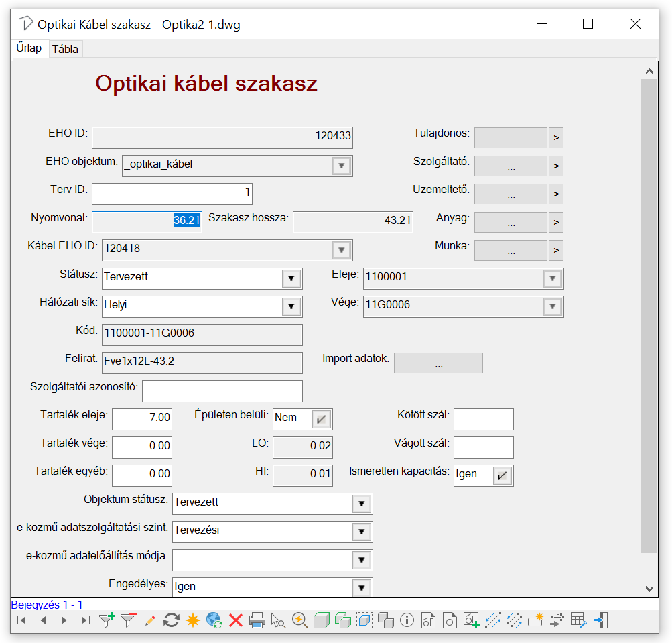The image size is (672, 643).
Task: Click the Tulajdonos ellipsis button
Action: coord(511,137)
